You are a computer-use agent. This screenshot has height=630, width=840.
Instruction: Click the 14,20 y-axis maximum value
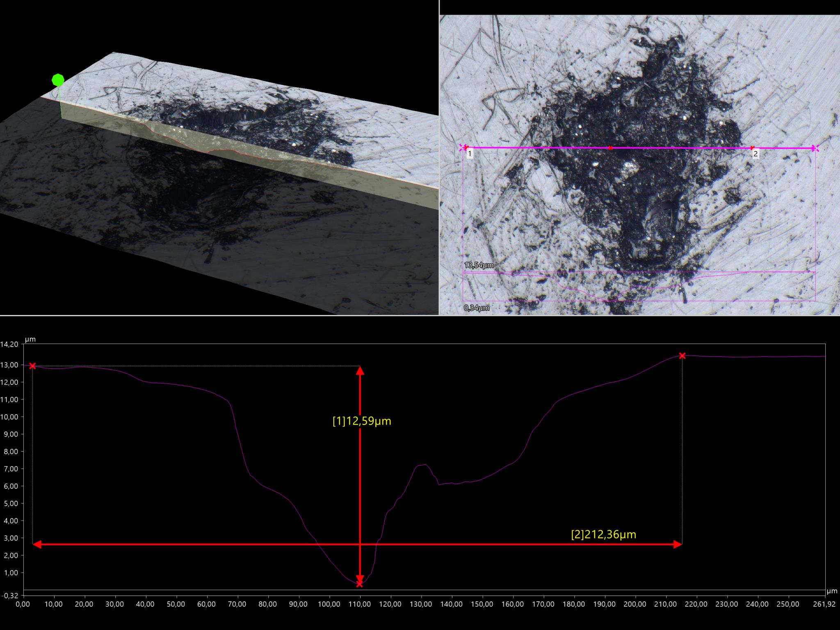[10, 344]
